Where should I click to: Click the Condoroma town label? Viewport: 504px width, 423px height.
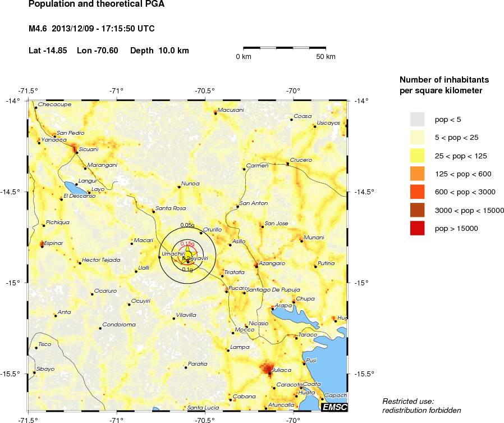[119, 324]
